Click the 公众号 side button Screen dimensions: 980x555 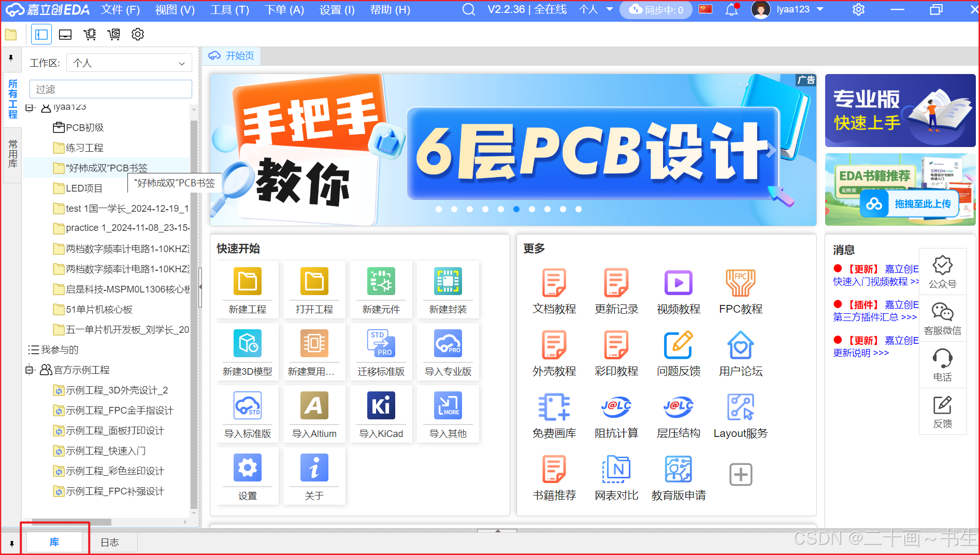coord(943,272)
